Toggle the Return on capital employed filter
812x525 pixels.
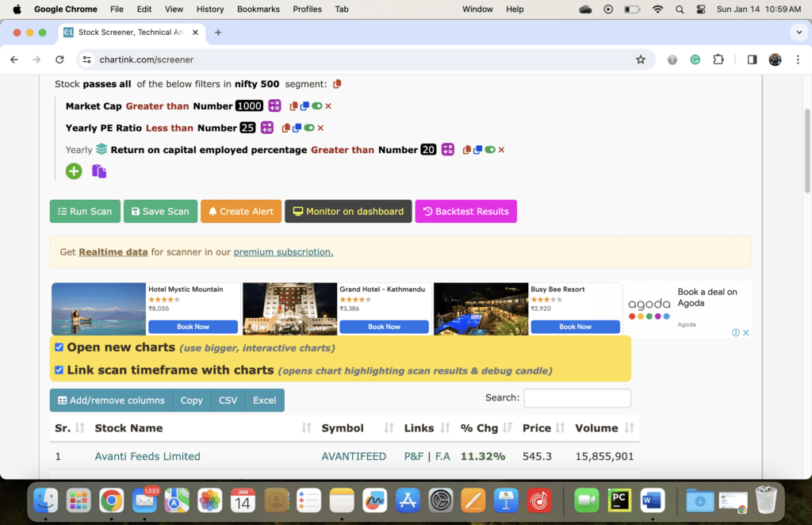pyautogui.click(x=490, y=150)
